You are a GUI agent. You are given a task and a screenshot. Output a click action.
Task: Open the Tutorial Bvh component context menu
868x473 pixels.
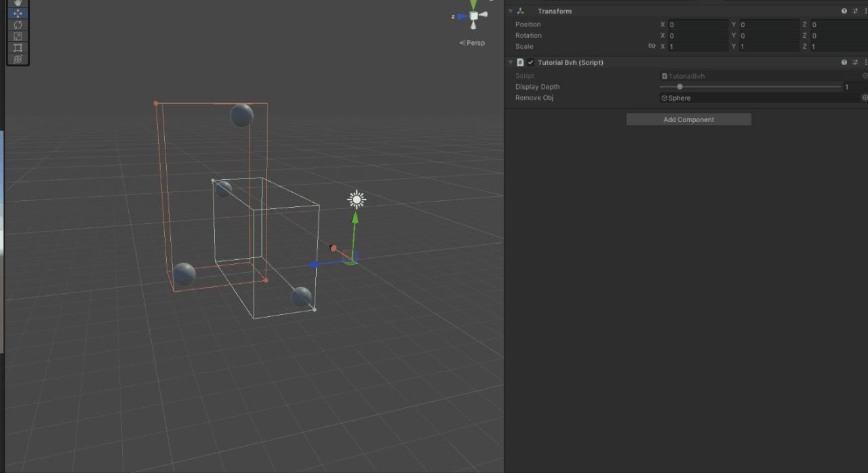coord(866,62)
